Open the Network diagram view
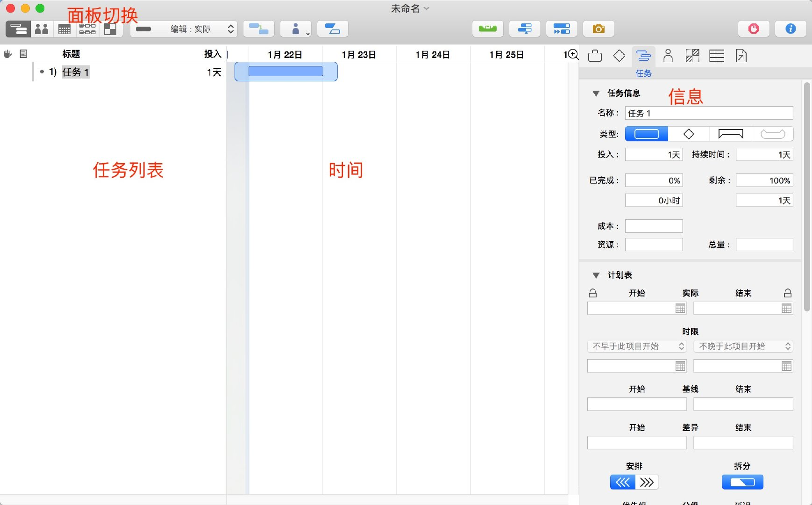The width and height of the screenshot is (812, 505). [87, 29]
